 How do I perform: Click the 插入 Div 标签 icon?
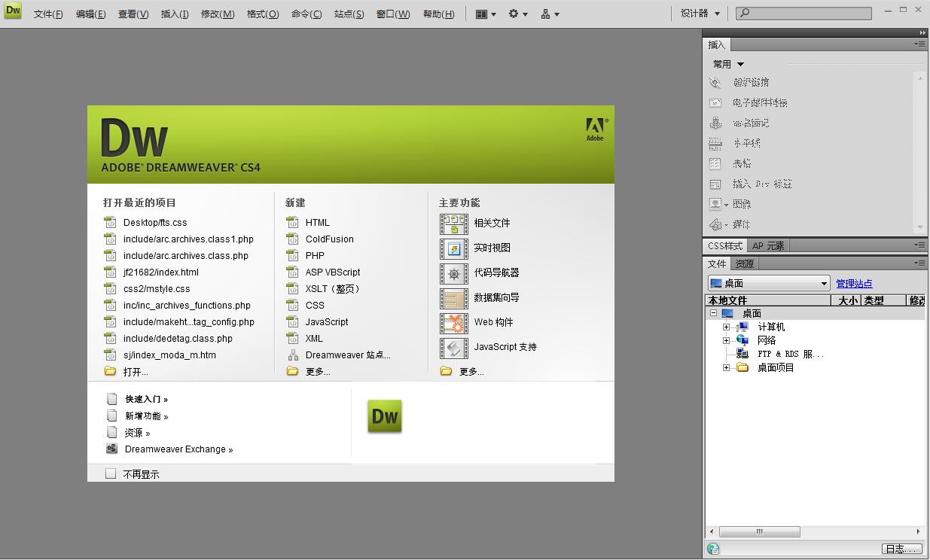[715, 184]
